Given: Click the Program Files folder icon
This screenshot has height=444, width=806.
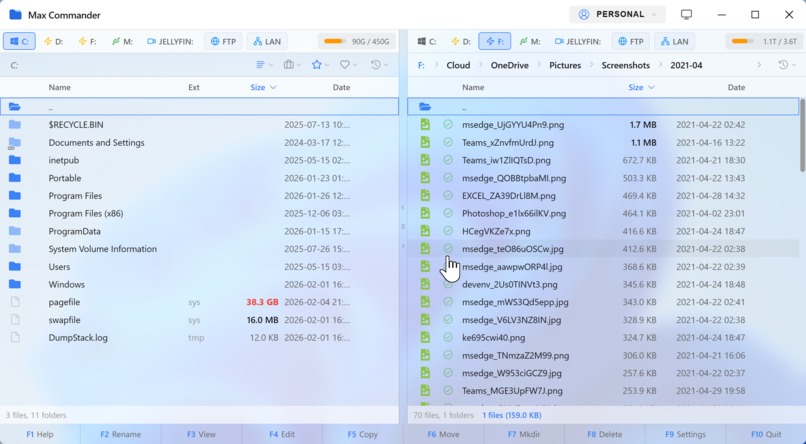Looking at the screenshot, I should (15, 195).
